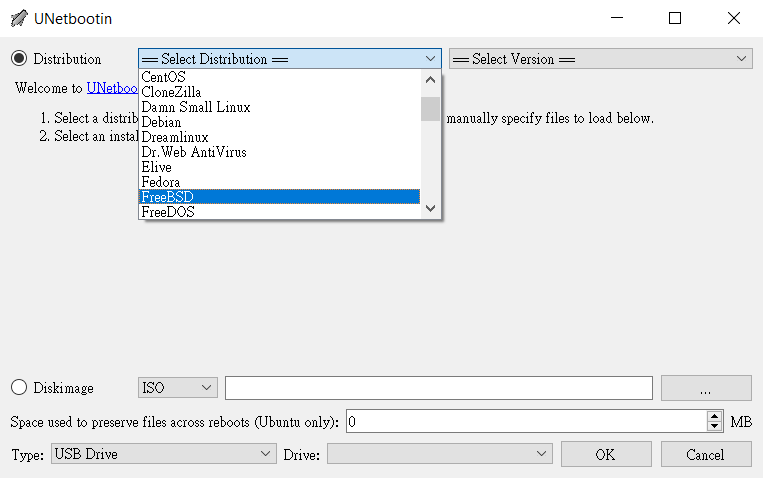Choose CentOS from the distribution list
This screenshot has height=478, width=763.
tap(279, 77)
